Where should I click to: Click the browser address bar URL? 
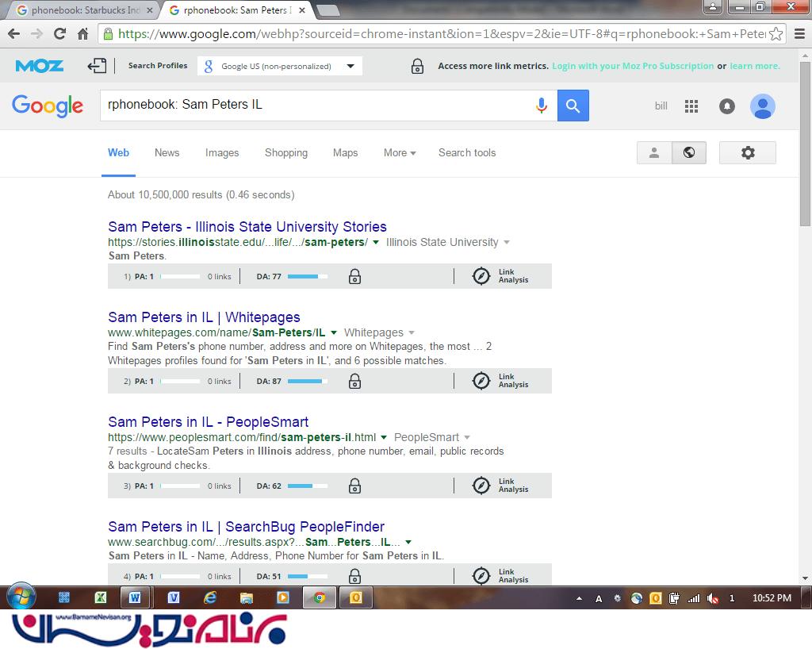click(x=441, y=34)
